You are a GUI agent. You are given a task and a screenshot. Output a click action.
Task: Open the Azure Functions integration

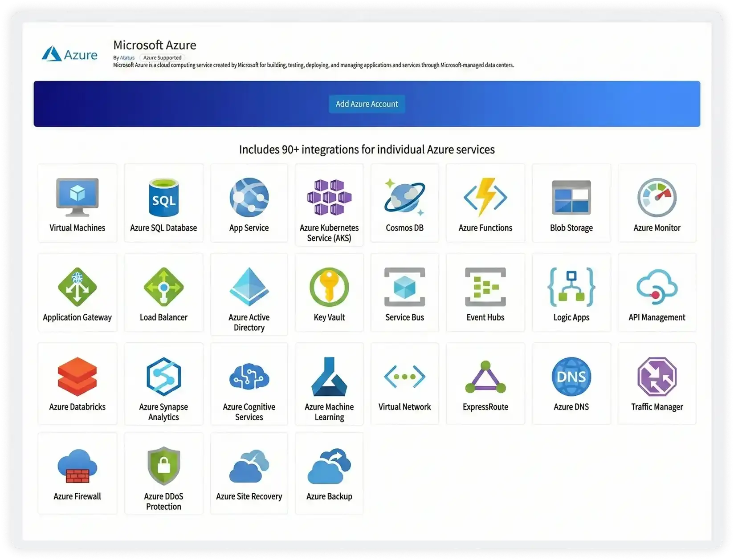[x=485, y=203]
